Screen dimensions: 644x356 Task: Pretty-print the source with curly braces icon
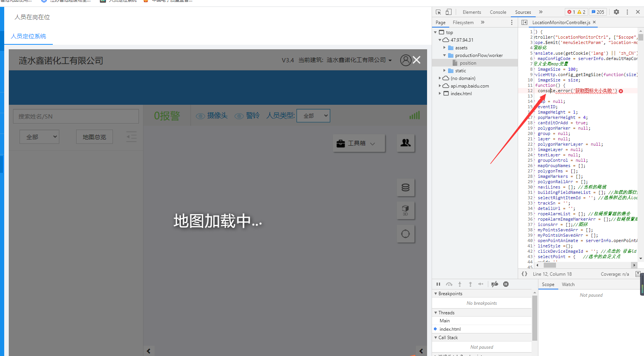click(524, 274)
